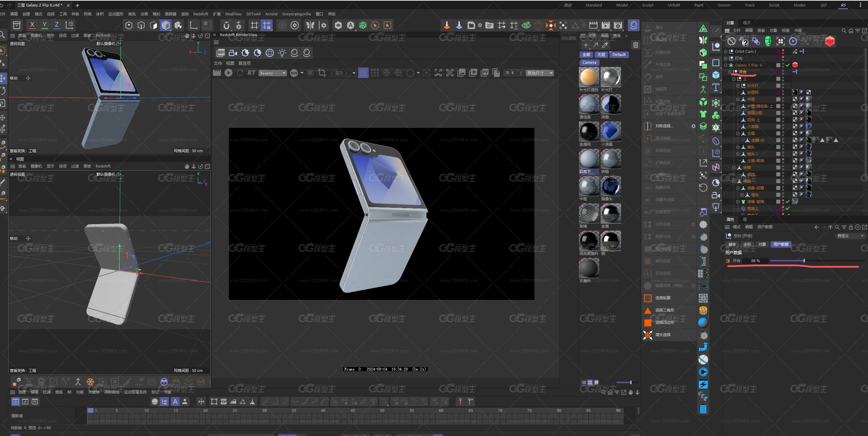
Task: Expand 中框 in object tree
Action: [738, 99]
